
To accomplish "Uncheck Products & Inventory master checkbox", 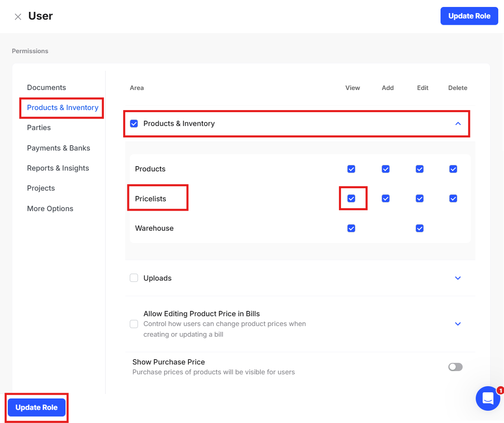I will 134,124.
